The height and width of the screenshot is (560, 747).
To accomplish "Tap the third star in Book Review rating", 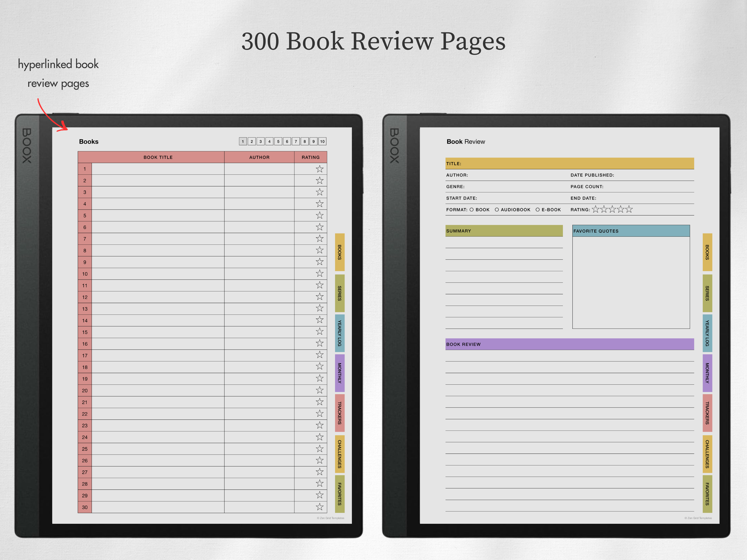I will point(612,209).
